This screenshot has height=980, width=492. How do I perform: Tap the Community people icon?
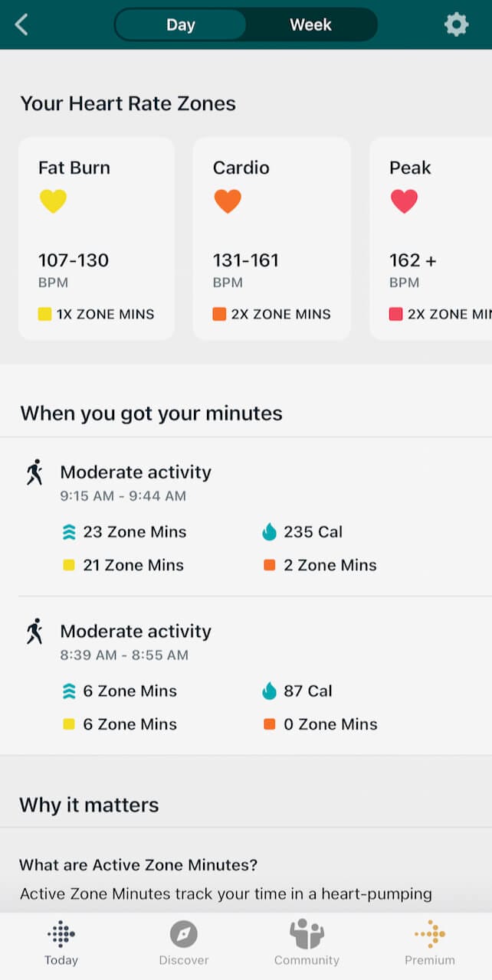point(307,935)
